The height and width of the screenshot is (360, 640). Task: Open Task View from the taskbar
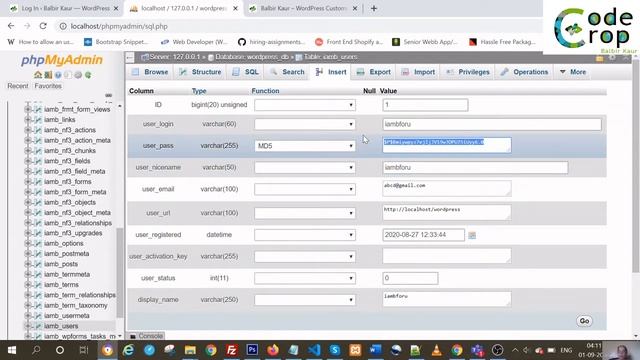coord(84,350)
